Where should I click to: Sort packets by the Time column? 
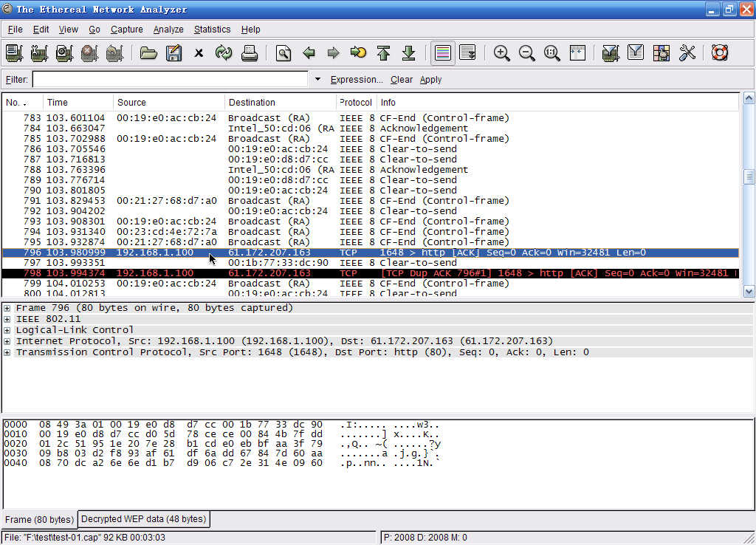pos(78,102)
